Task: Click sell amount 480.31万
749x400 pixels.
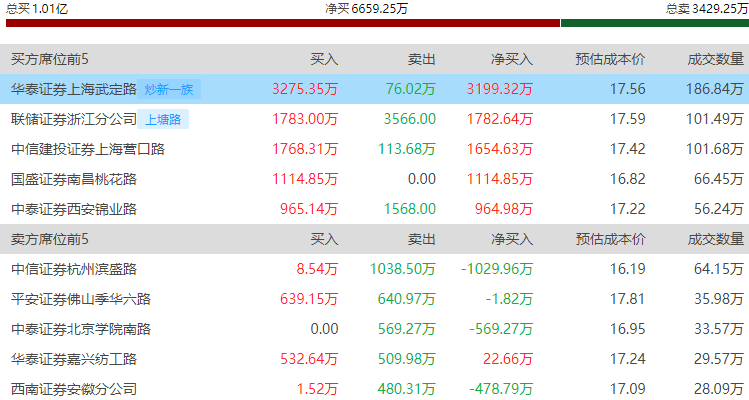Action: pos(407,389)
